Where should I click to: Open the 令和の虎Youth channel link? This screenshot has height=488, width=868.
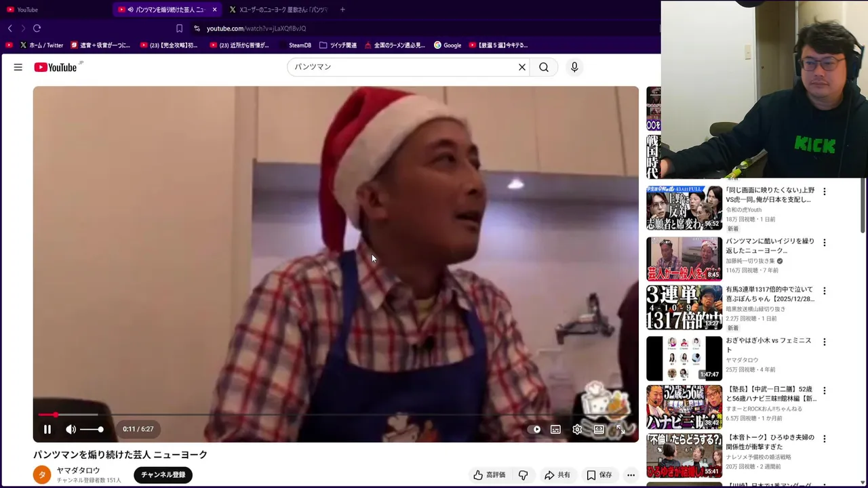745,210
